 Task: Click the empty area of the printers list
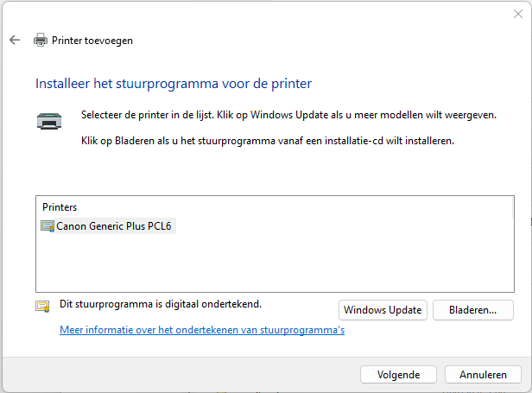click(x=275, y=263)
